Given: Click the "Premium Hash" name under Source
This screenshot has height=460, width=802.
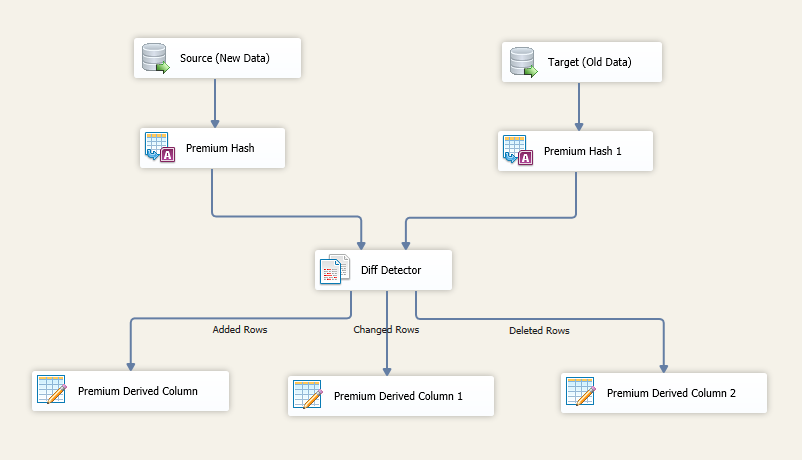Looking at the screenshot, I should [220, 148].
